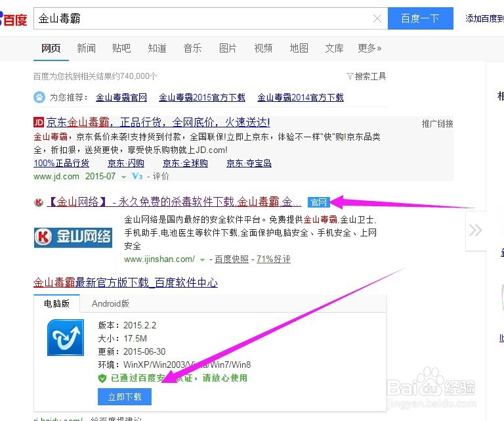Expand the side panel double-chevron
This screenshot has height=421, width=504.
(x=475, y=230)
